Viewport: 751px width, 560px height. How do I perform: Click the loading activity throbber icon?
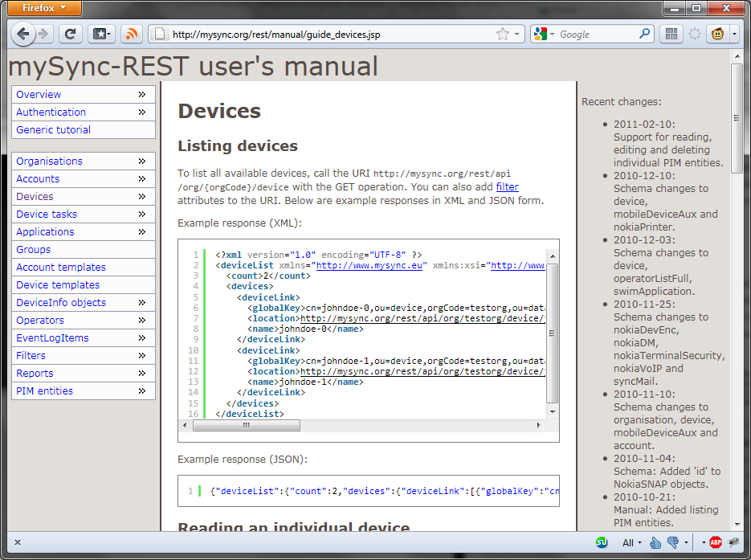[x=695, y=34]
